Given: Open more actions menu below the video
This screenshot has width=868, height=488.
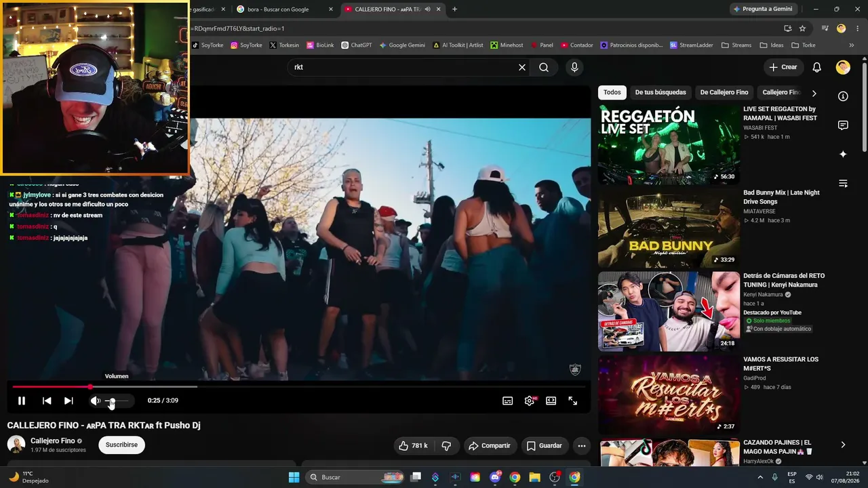Looking at the screenshot, I should click(582, 445).
